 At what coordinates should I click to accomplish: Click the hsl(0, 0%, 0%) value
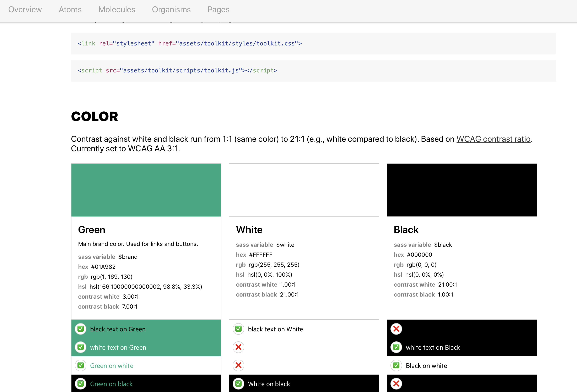(x=425, y=275)
